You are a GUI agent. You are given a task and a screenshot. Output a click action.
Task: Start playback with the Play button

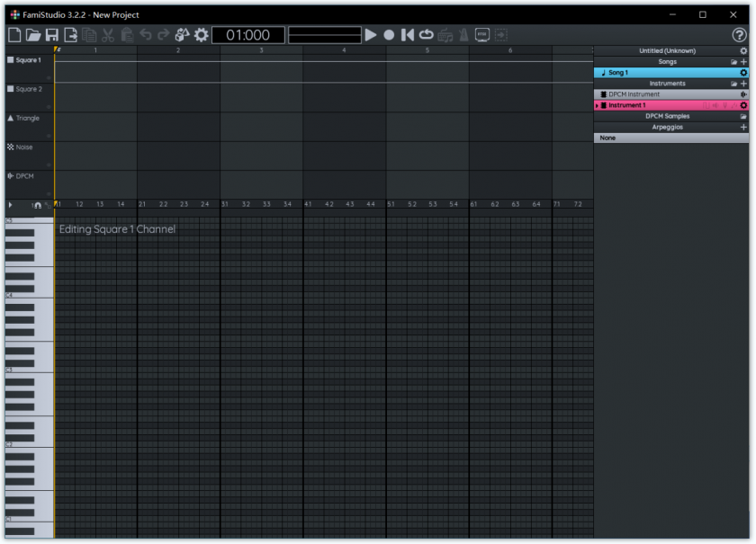[x=370, y=35]
